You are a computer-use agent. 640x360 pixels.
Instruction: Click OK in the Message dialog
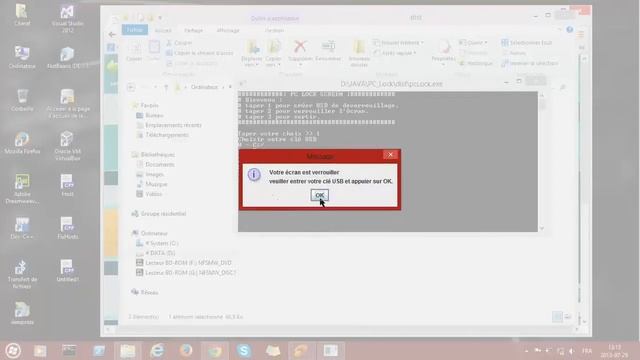pos(319,195)
